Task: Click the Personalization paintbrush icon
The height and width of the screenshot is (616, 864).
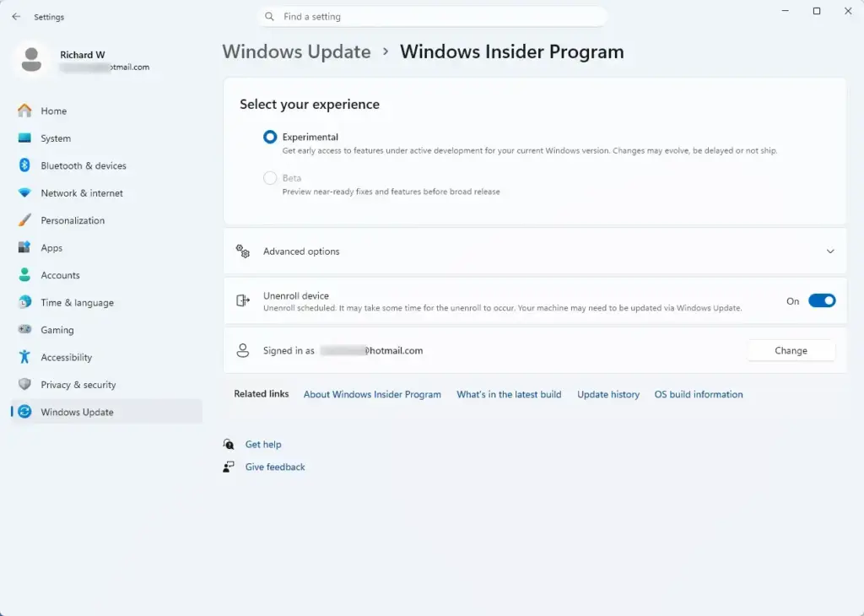Action: tap(24, 220)
